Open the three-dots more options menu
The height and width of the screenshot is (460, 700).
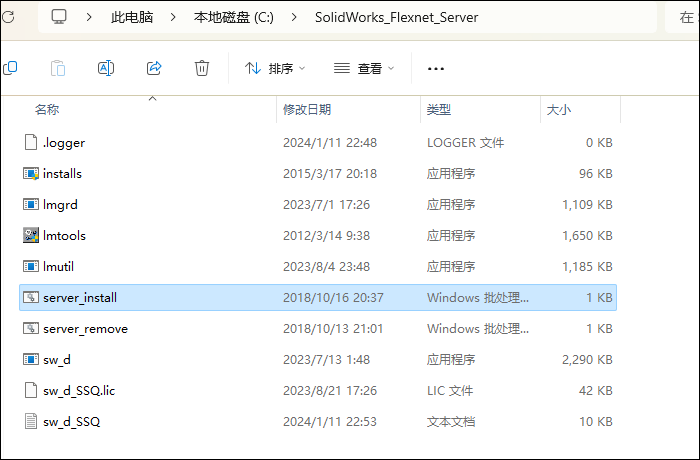click(436, 69)
